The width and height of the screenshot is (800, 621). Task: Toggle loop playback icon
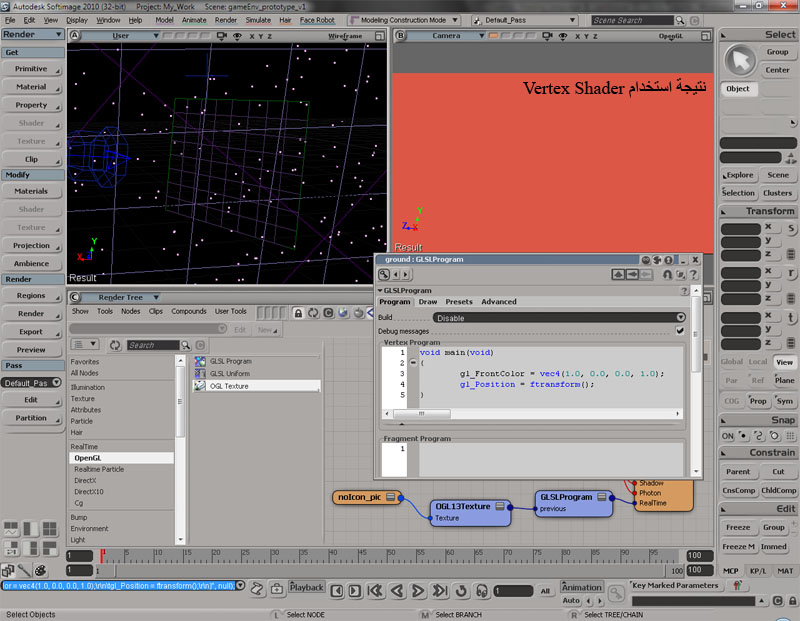(x=461, y=591)
